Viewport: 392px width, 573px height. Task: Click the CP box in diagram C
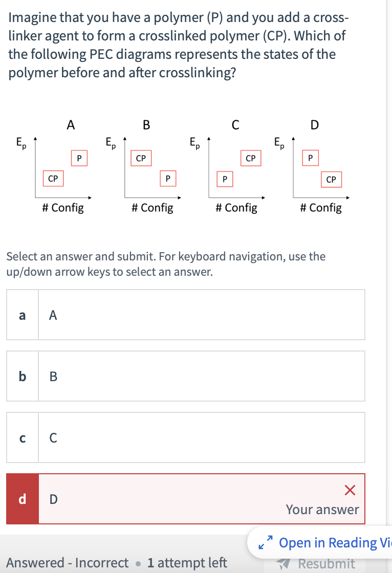pos(250,158)
